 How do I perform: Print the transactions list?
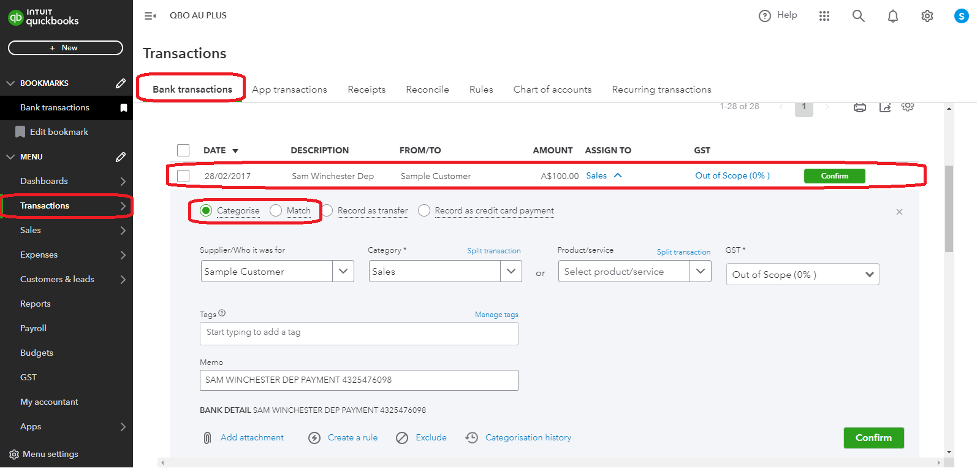(859, 107)
